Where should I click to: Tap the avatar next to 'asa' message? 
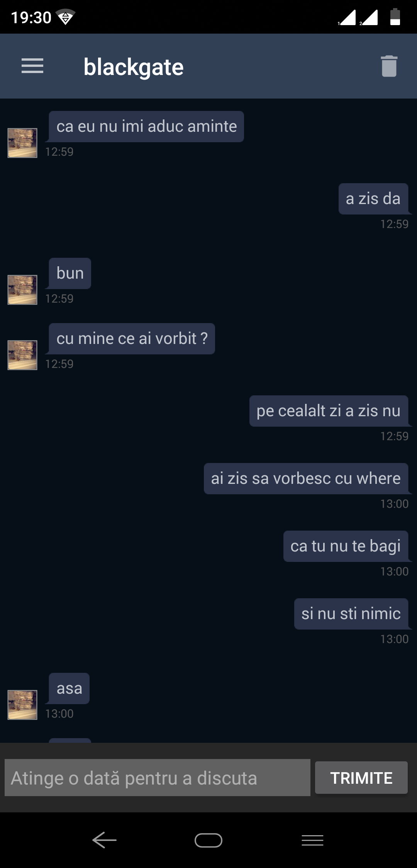tap(22, 705)
